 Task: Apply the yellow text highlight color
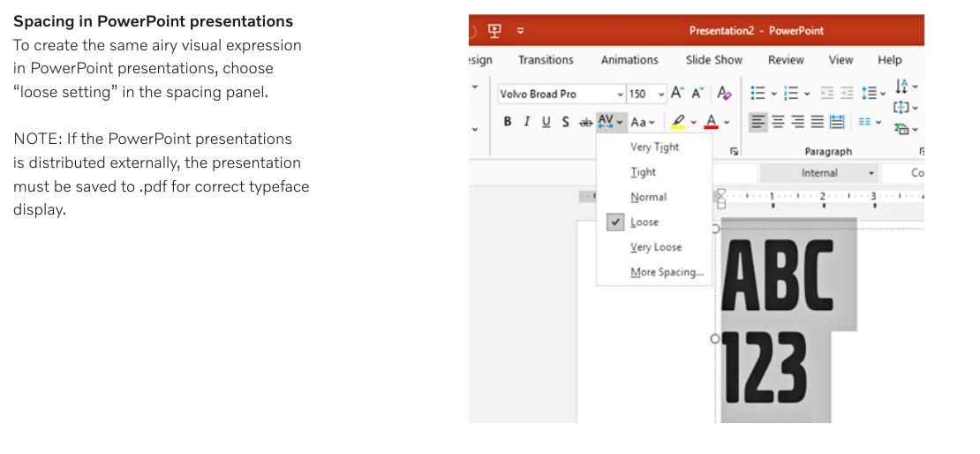(x=678, y=121)
